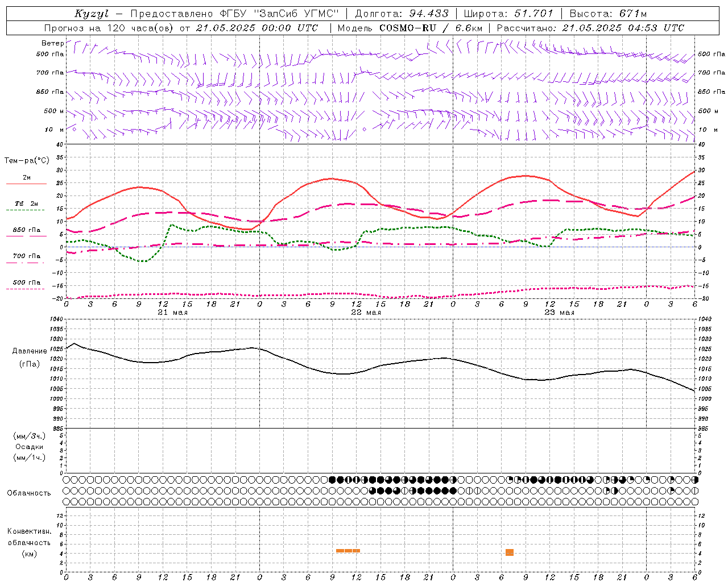Click the "(гПа)" pressure unit label
The image size is (728, 582).
[30, 364]
